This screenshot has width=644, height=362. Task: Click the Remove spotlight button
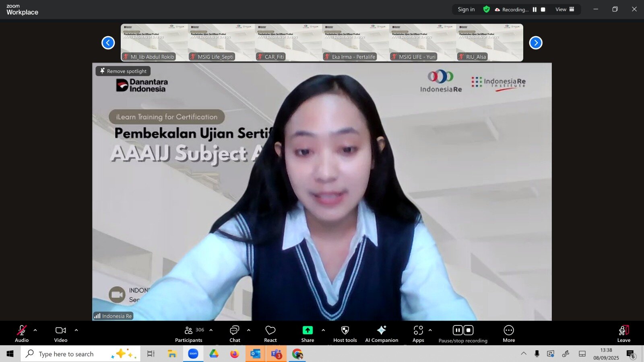123,71
